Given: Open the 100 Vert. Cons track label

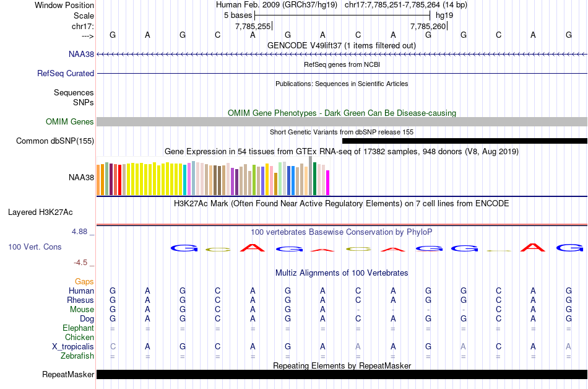Looking at the screenshot, I should (35, 247).
